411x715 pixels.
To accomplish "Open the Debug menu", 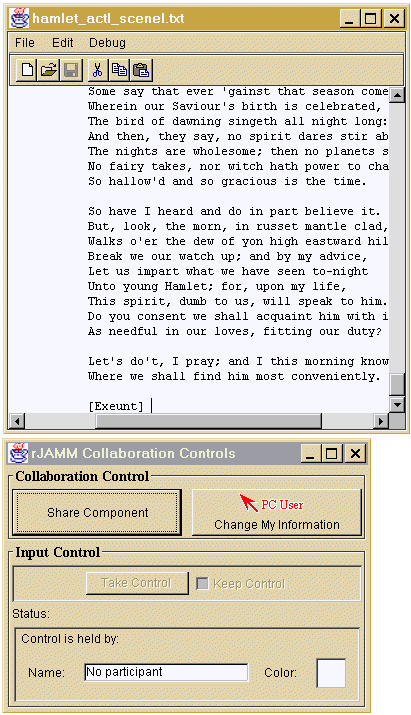I will (107, 43).
